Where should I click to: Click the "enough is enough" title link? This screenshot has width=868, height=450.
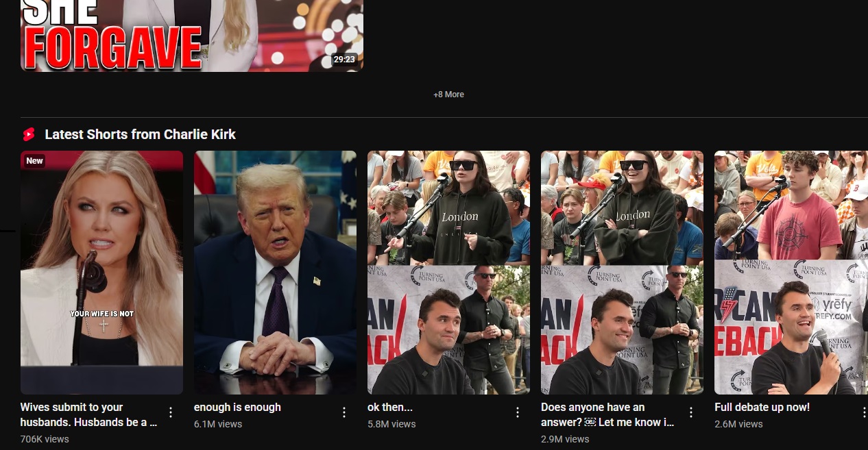pos(237,407)
